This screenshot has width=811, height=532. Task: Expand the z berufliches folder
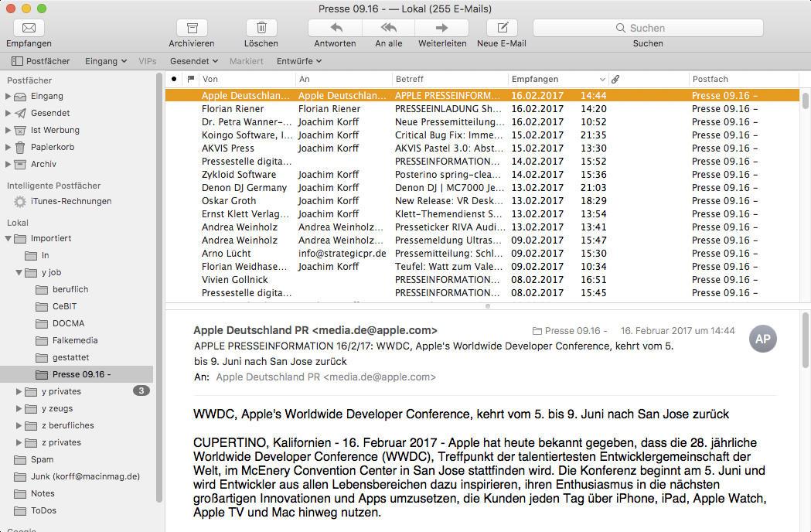(x=19, y=426)
